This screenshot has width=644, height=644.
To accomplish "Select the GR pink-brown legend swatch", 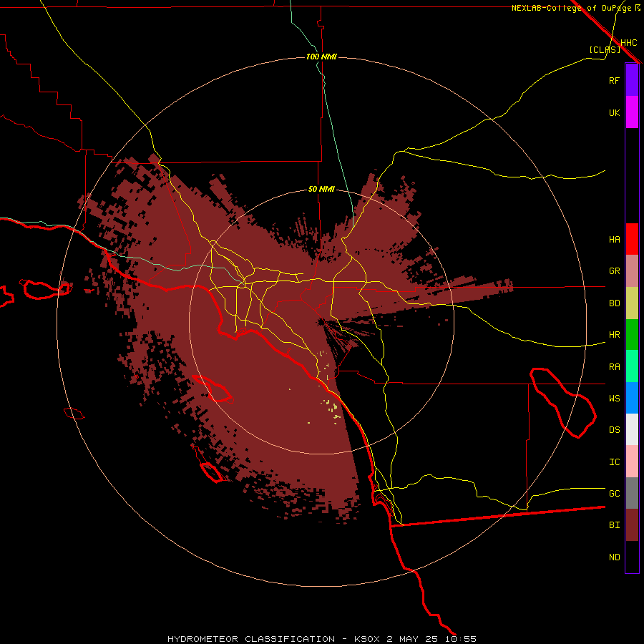I will 632,271.
